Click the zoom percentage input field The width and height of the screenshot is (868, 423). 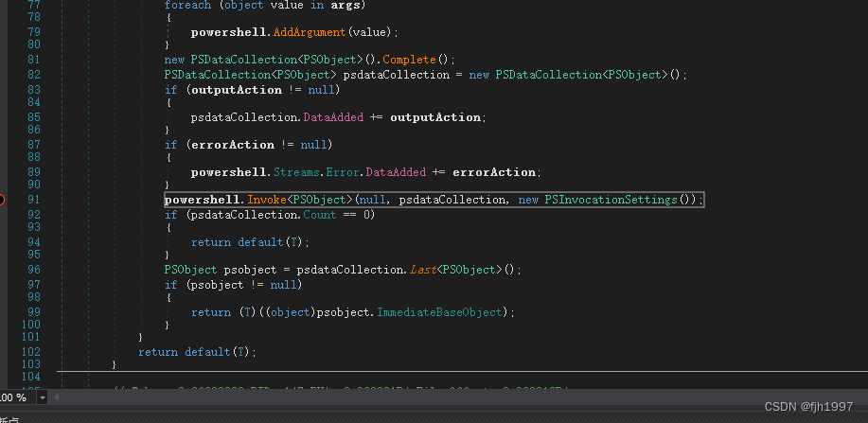(18, 397)
